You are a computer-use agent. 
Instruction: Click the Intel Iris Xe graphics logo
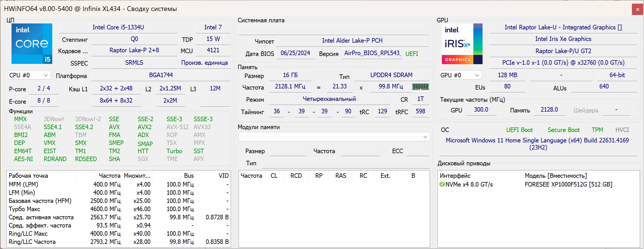[x=462, y=44]
